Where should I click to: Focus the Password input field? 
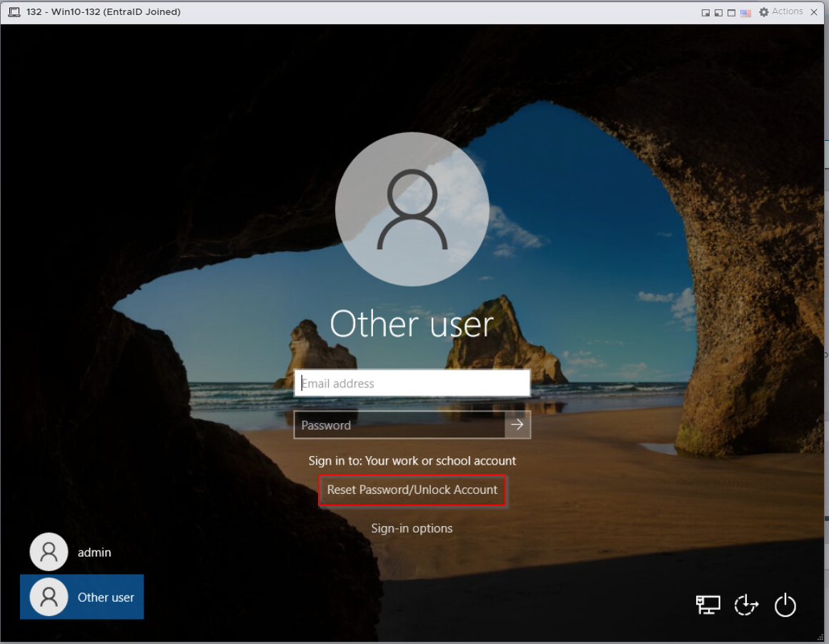click(x=400, y=425)
